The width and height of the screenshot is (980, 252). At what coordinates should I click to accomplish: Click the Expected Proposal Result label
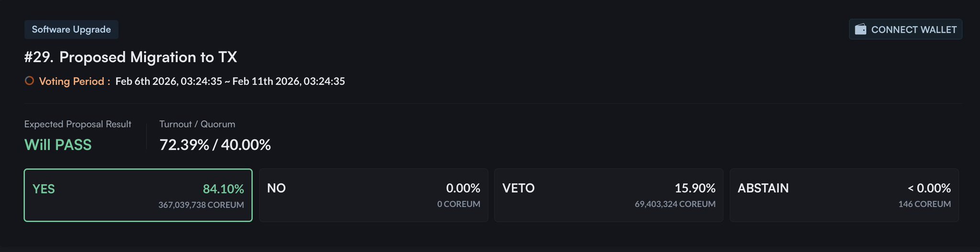click(x=78, y=124)
